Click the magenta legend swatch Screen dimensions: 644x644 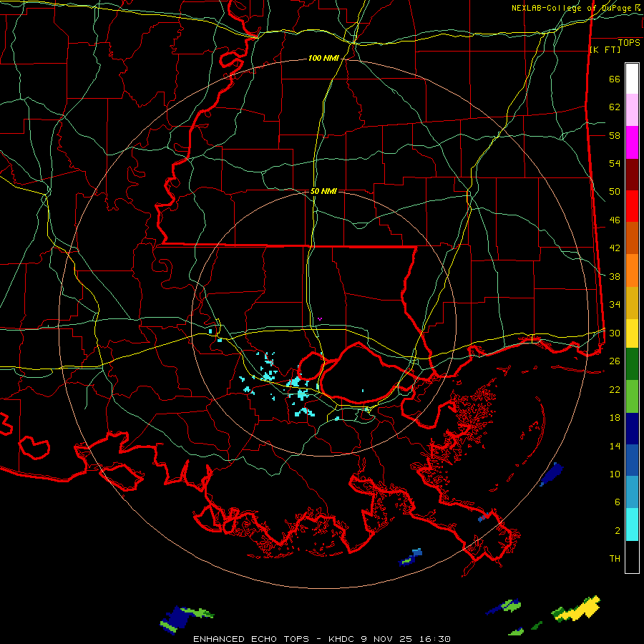(632, 142)
